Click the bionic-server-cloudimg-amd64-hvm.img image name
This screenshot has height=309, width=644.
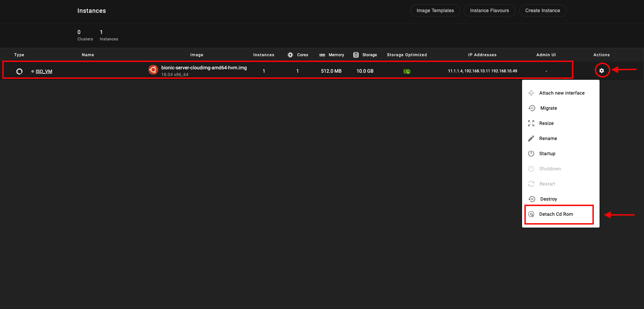[204, 68]
